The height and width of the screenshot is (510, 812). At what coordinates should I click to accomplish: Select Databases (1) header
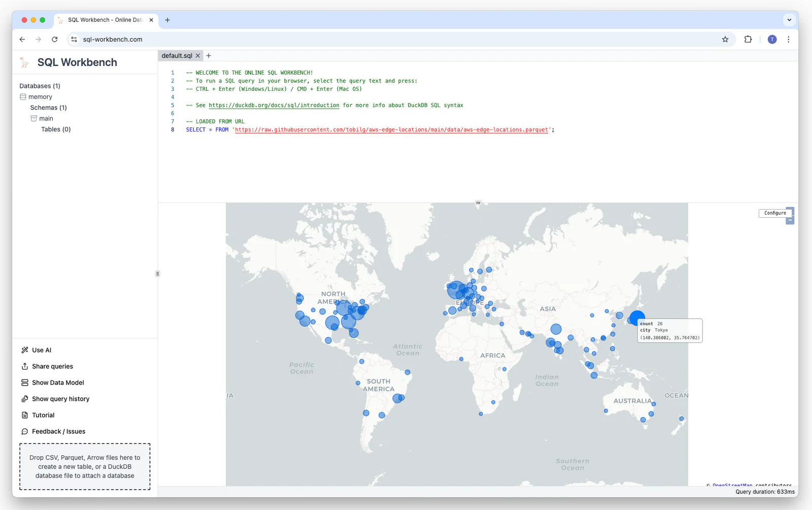40,86
